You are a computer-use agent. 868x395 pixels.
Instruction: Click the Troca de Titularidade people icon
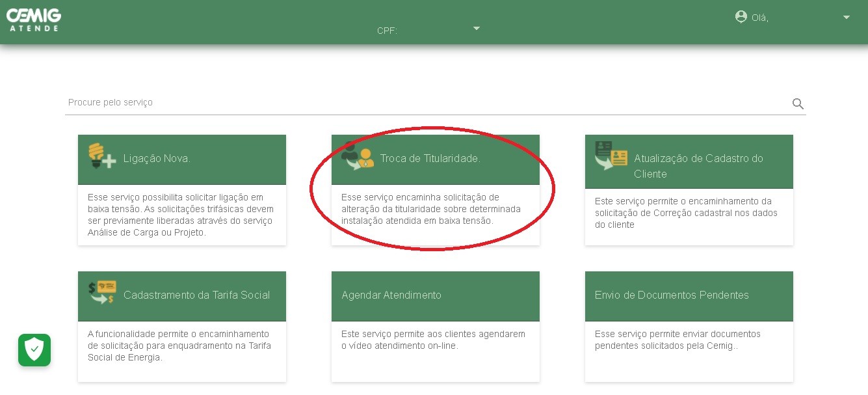tap(356, 157)
